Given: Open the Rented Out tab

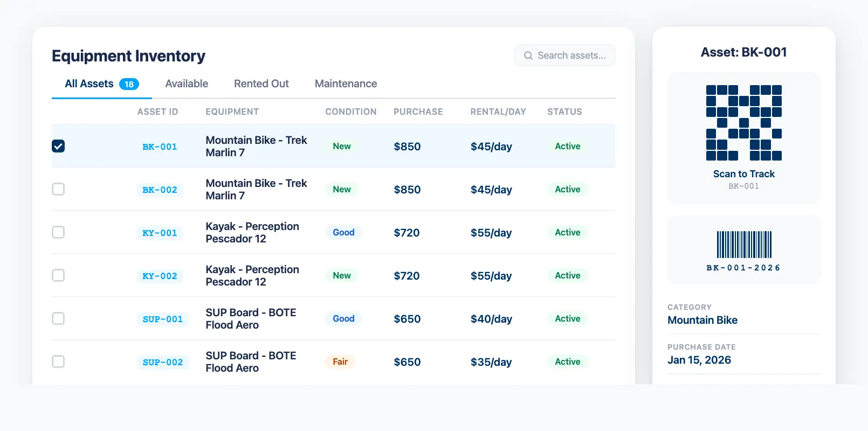Looking at the screenshot, I should click(x=261, y=84).
